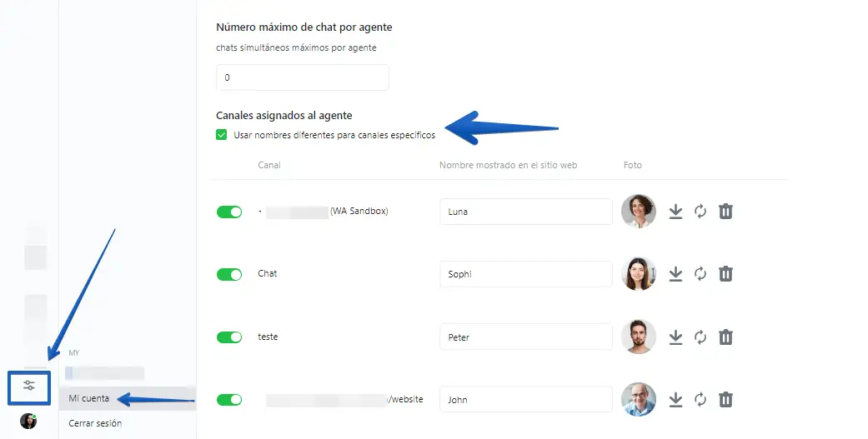Delete the photo in John row

pyautogui.click(x=725, y=400)
